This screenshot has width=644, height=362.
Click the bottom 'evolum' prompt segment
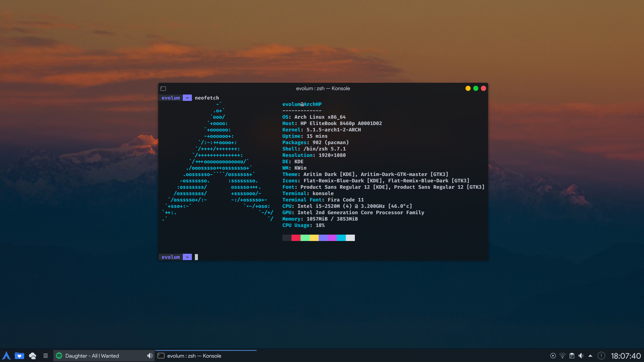[171, 257]
